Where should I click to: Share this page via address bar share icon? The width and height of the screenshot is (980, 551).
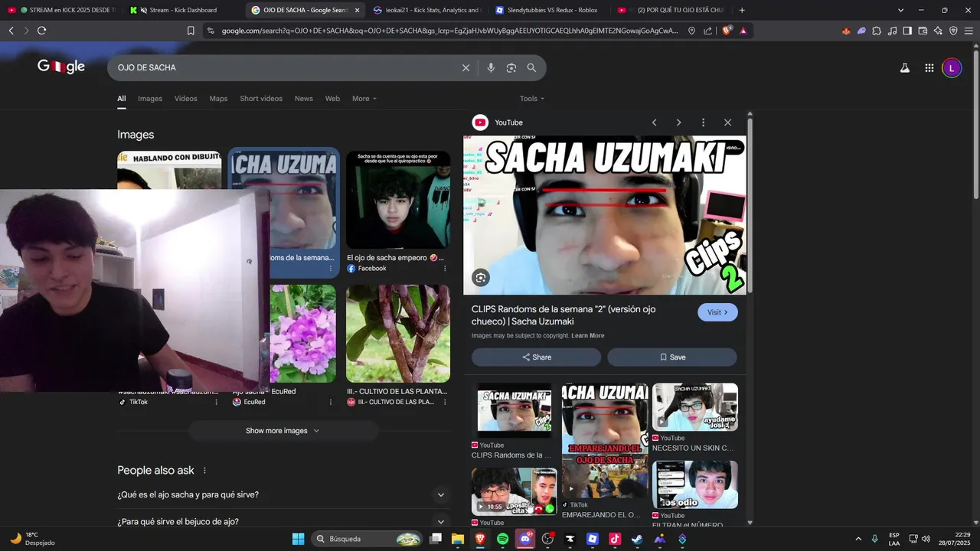pyautogui.click(x=708, y=31)
